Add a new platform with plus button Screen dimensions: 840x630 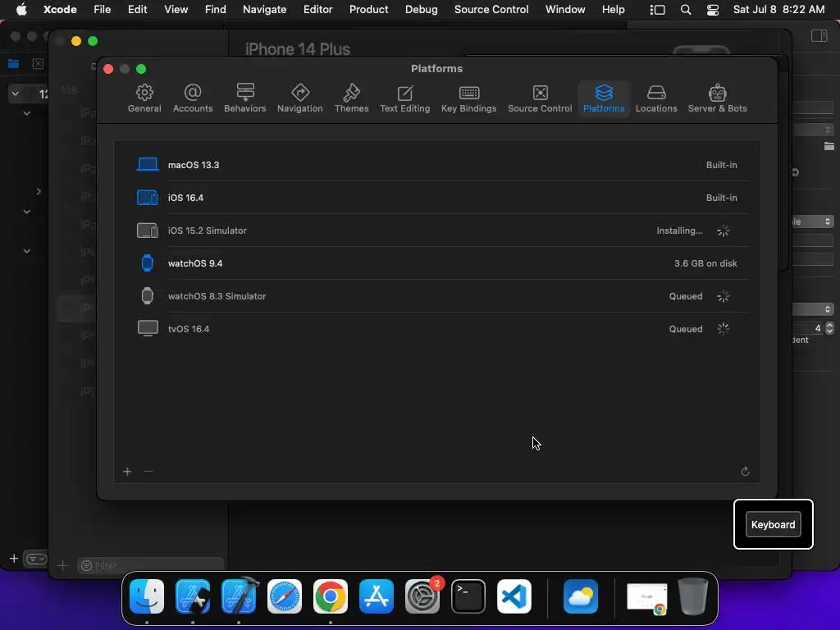[127, 472]
